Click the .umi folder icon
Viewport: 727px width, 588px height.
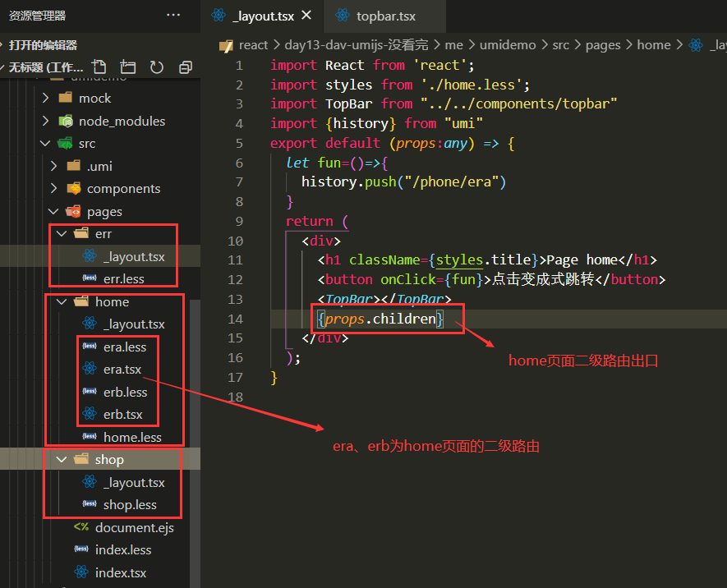(x=73, y=165)
